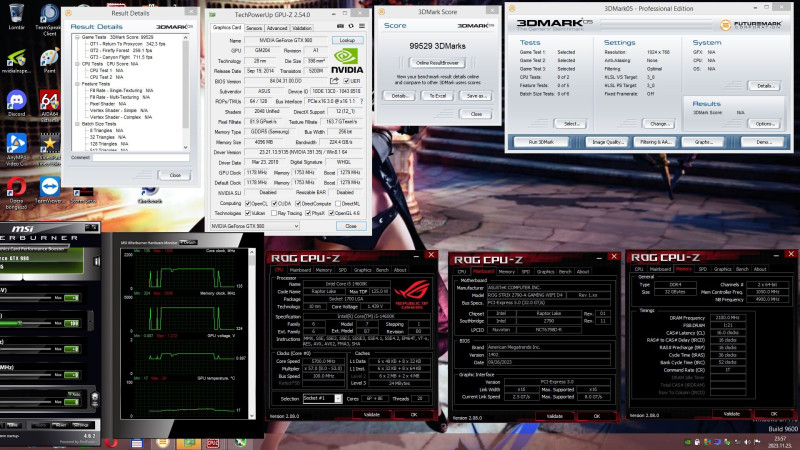Click the Afterburner fan user-define icon
Screen dimensions: 800x450
click(94, 399)
